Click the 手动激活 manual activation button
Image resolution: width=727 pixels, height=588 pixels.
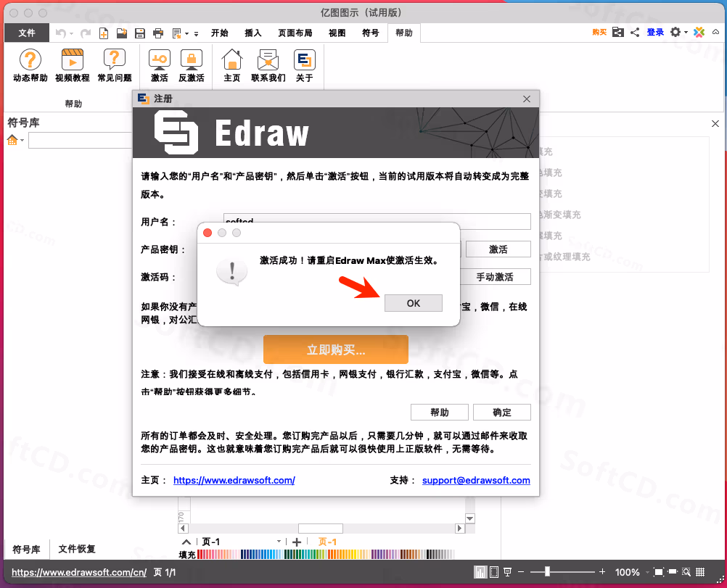[495, 277]
